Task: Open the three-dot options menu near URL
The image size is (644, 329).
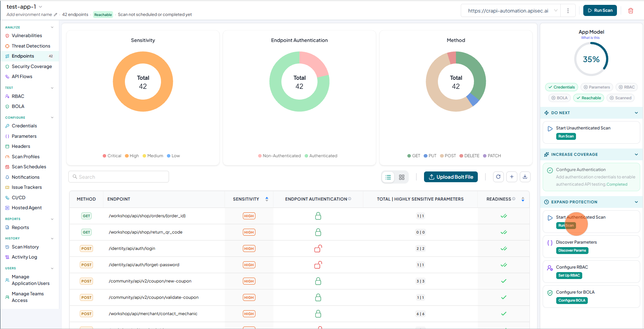Action: 568,11
